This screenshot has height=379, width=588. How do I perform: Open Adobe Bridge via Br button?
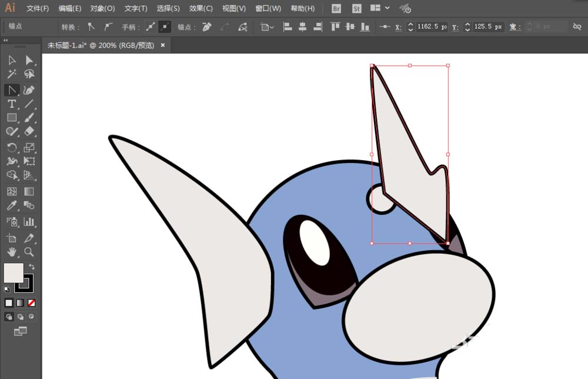[336, 8]
